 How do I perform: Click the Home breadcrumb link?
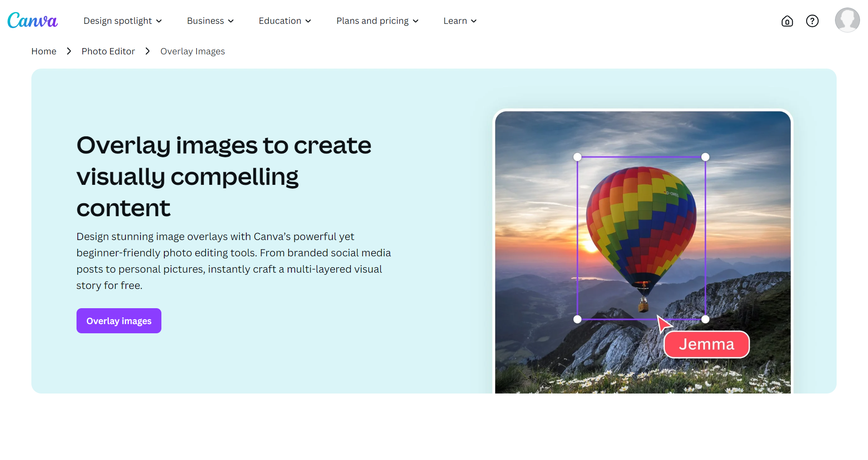point(44,51)
